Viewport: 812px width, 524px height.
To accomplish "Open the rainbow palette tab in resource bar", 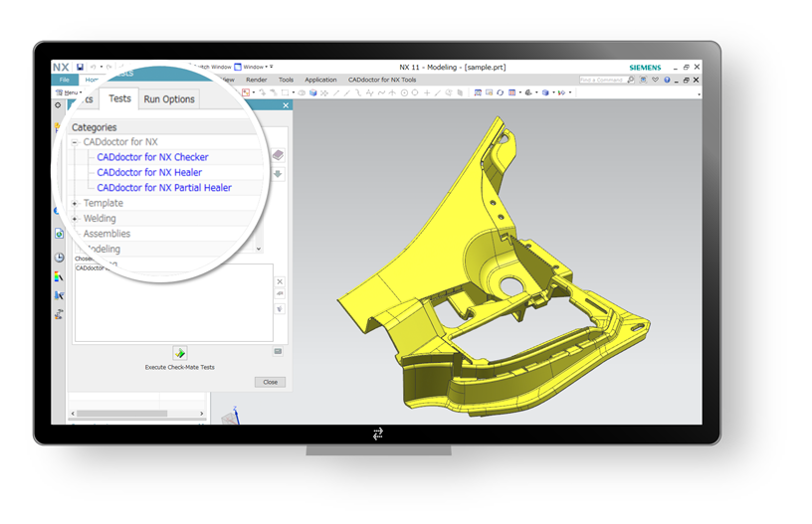I will coord(59,276).
